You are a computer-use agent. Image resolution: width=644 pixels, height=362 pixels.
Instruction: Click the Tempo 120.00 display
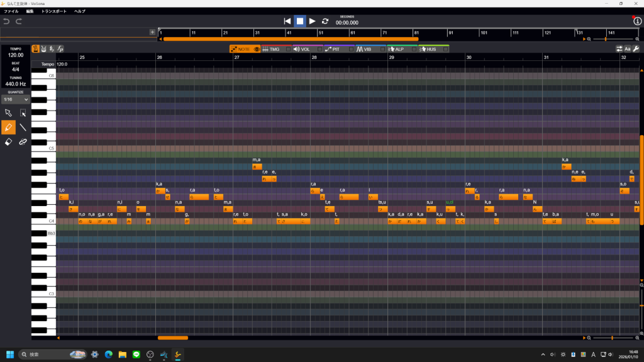point(16,55)
